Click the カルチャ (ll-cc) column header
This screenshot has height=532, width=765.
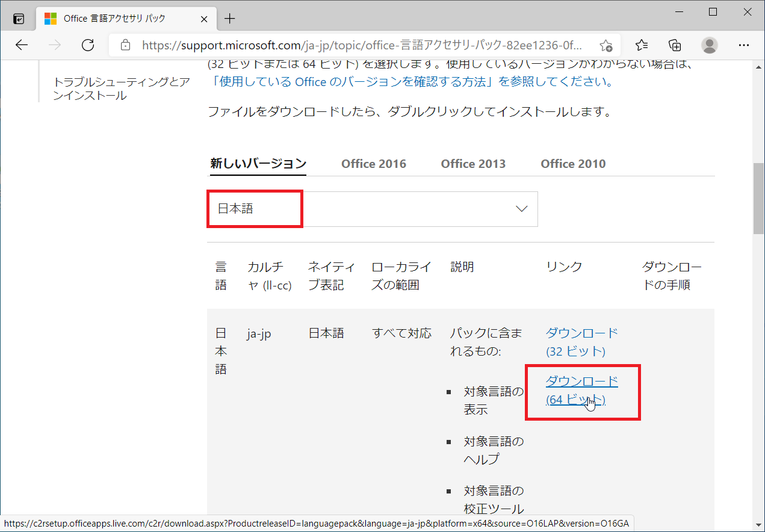[x=270, y=276]
